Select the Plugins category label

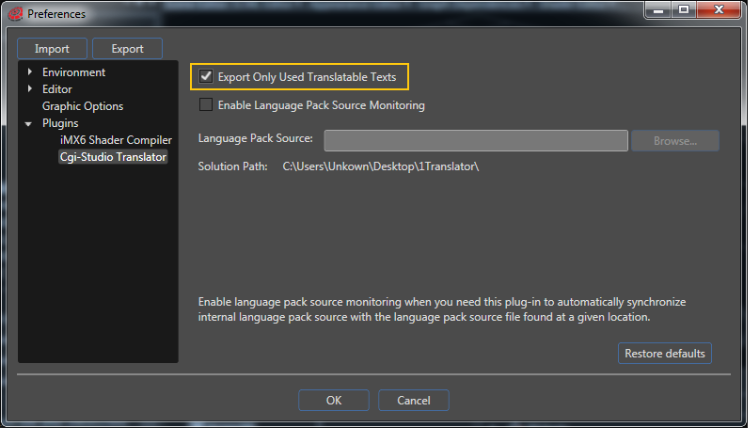point(60,123)
